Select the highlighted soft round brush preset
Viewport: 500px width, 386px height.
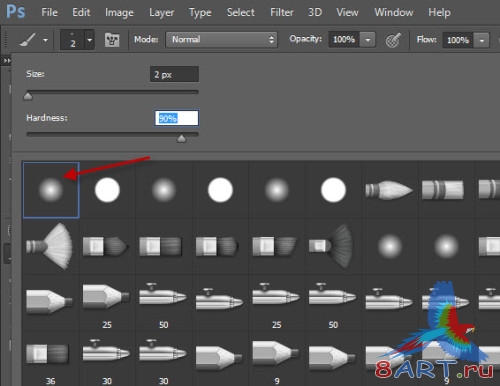(51, 190)
